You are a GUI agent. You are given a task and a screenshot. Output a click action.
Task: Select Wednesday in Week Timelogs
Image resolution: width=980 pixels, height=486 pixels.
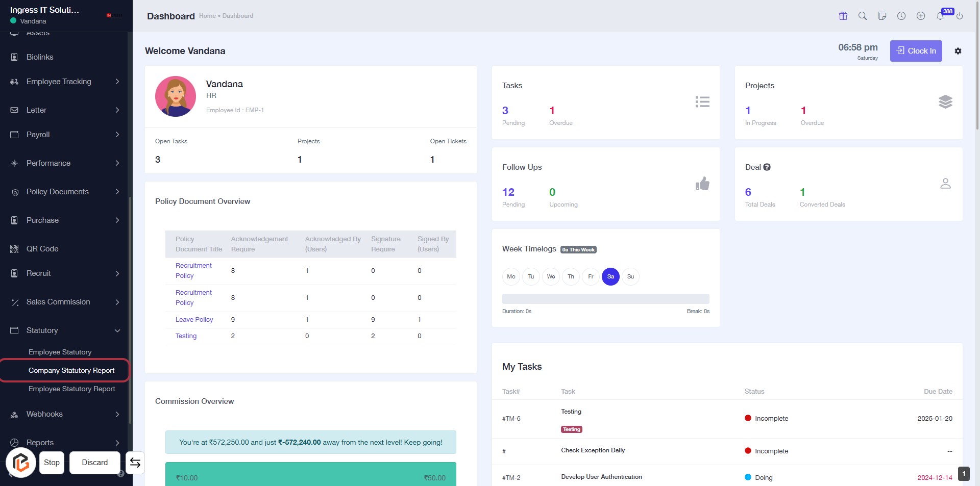pos(551,276)
